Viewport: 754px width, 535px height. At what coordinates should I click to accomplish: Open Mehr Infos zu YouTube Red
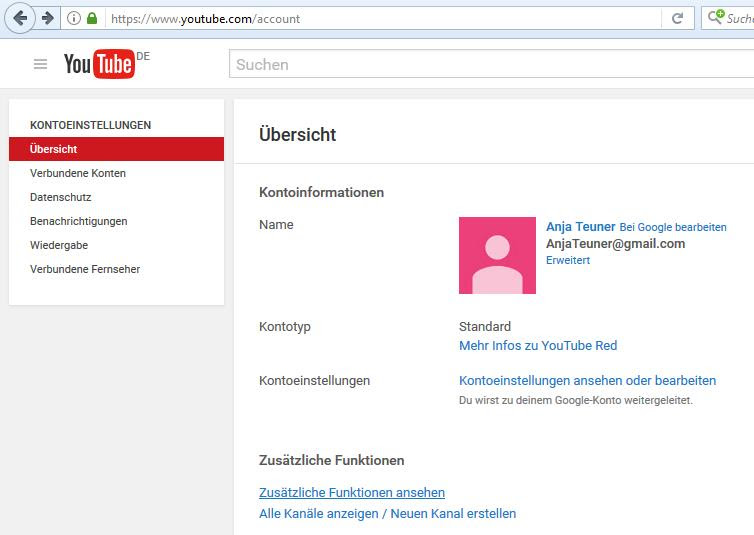(538, 346)
